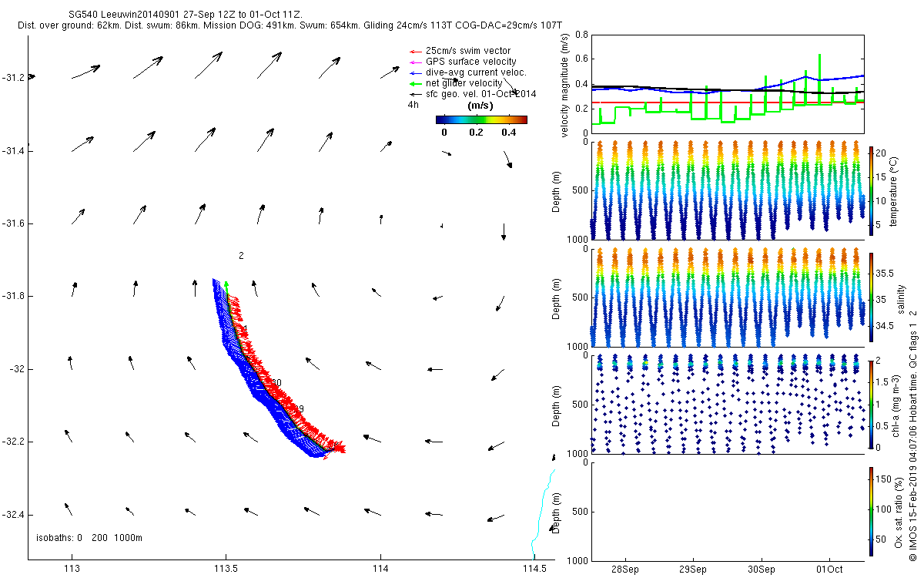This screenshot has width=924, height=578.
Task: Click the '30Sep' date tick label
Action: [x=762, y=569]
